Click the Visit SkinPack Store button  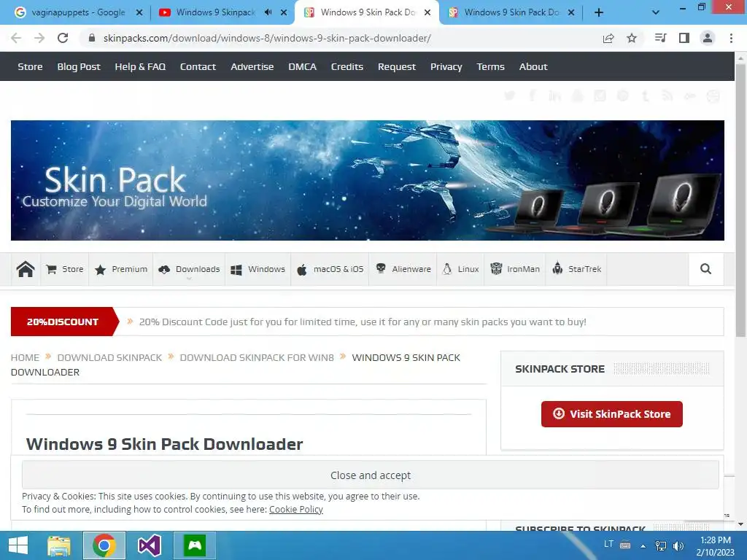[x=612, y=414]
